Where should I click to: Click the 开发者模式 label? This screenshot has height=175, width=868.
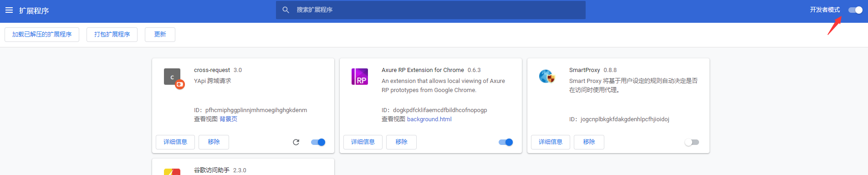click(x=825, y=10)
